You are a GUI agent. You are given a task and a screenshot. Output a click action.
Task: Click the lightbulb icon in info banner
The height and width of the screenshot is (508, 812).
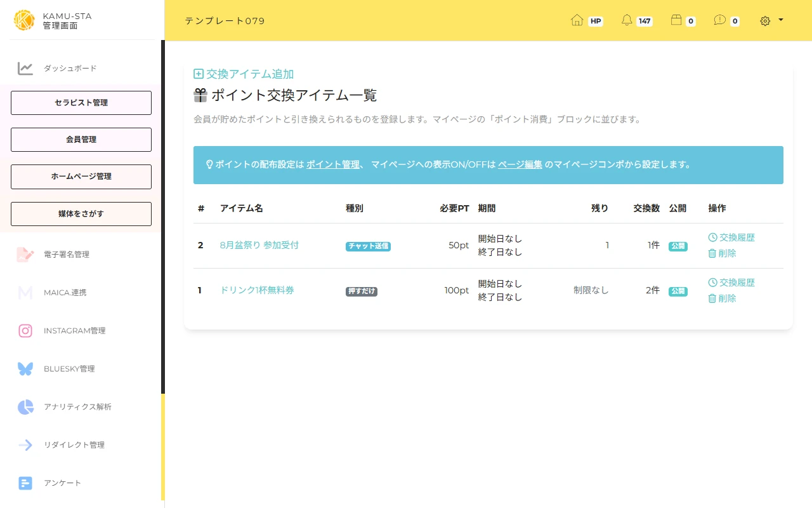(209, 164)
